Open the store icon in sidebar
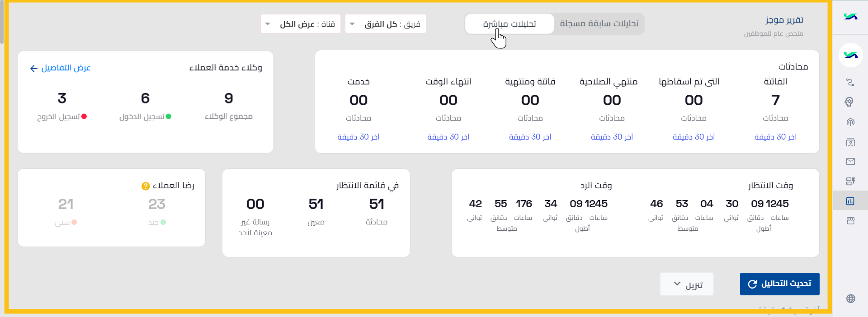The height and width of the screenshot is (317, 868). pyautogui.click(x=850, y=221)
